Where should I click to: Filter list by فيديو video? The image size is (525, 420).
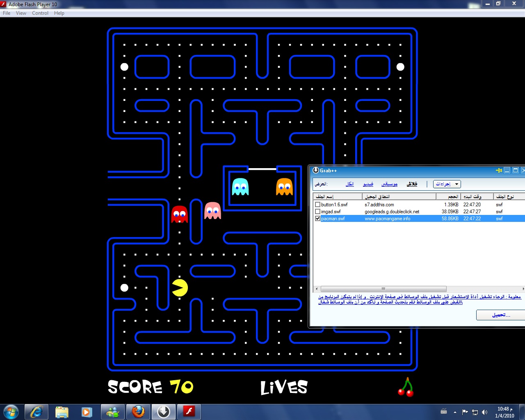pos(368,184)
